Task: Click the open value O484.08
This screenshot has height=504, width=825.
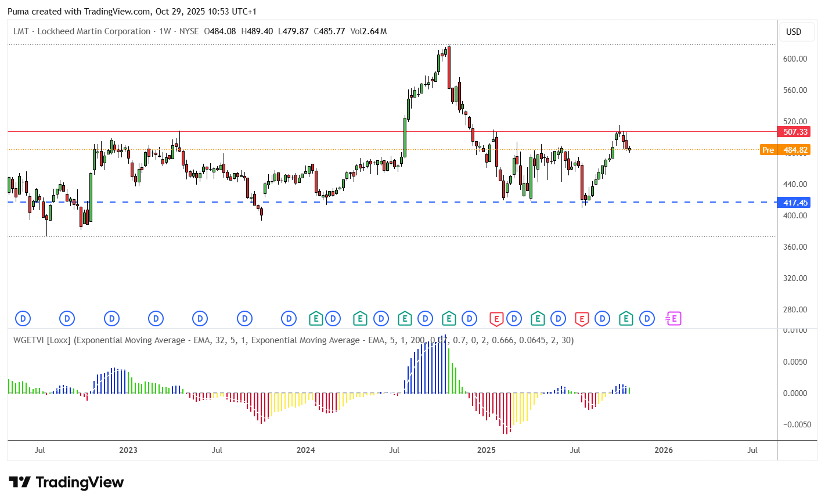Action: 220,31
